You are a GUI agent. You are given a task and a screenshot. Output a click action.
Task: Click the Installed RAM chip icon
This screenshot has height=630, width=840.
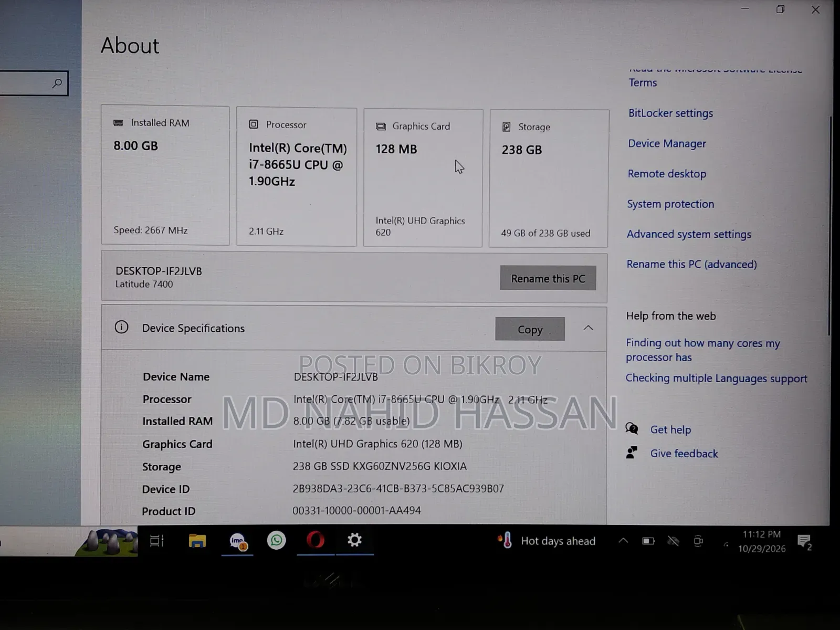coord(119,123)
